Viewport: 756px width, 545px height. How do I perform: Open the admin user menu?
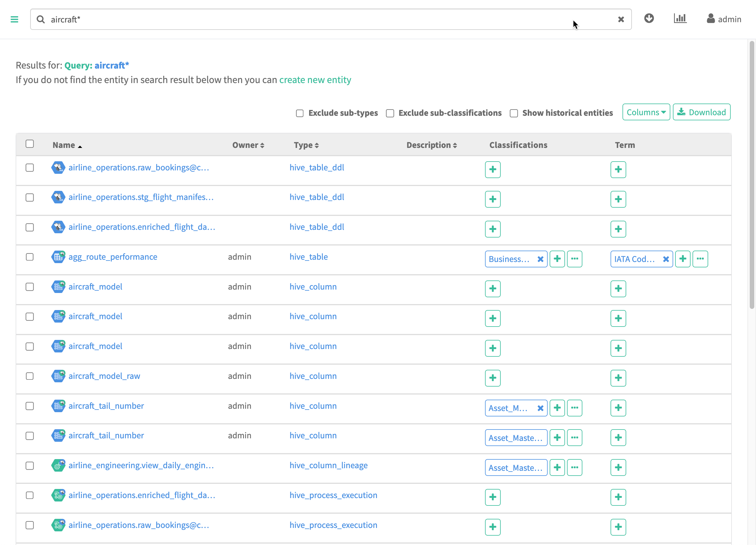click(x=724, y=19)
